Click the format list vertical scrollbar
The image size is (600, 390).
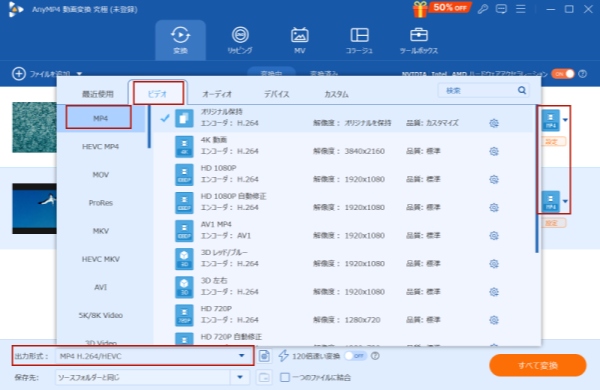(149, 127)
